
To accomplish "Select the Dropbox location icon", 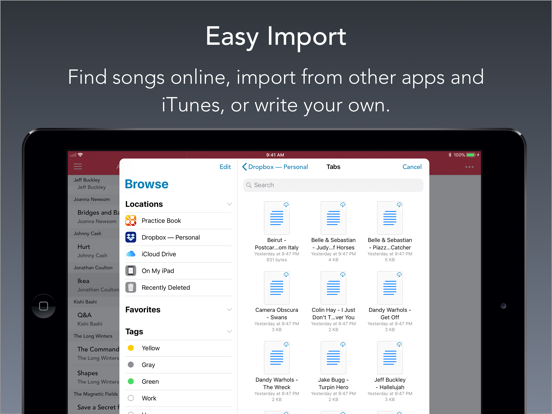I will 131,237.
